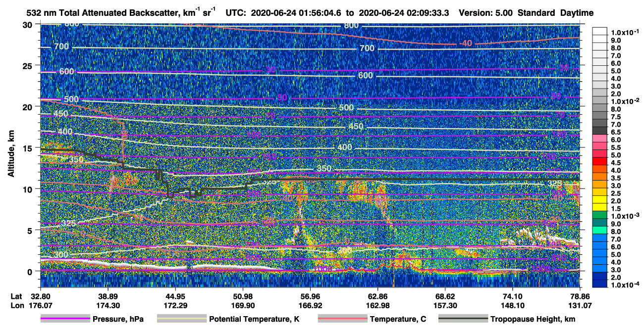Select latitude value 38.89
Image resolution: width=644 pixels, height=330 pixels.
108,296
